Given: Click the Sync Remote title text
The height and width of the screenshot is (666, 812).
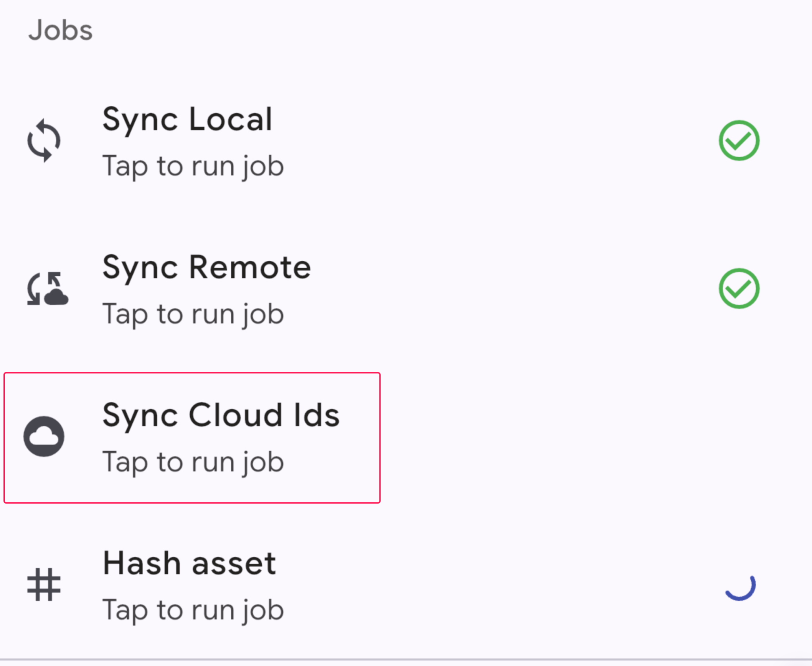Looking at the screenshot, I should [x=207, y=267].
